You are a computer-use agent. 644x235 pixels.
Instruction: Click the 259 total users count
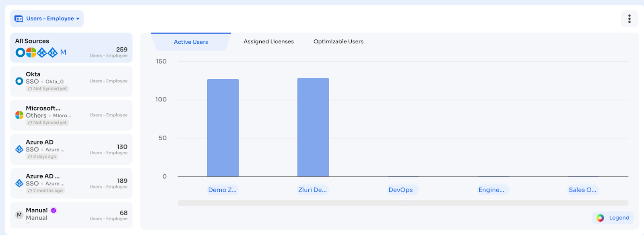pyautogui.click(x=122, y=49)
